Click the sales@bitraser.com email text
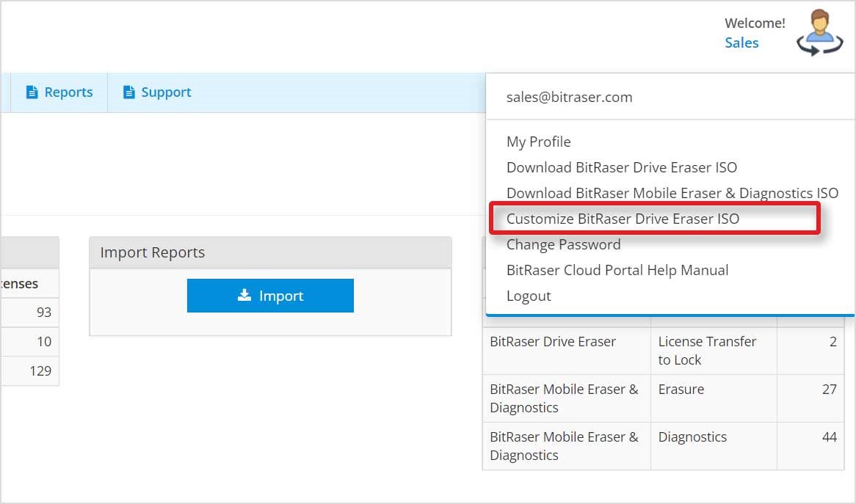Viewport: 856px width, 504px height. [x=569, y=97]
